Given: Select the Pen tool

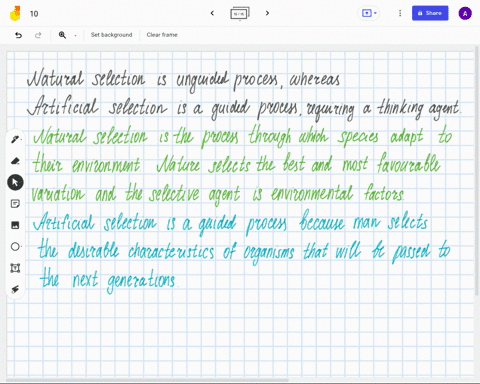Looking at the screenshot, I should pyautogui.click(x=15, y=139).
